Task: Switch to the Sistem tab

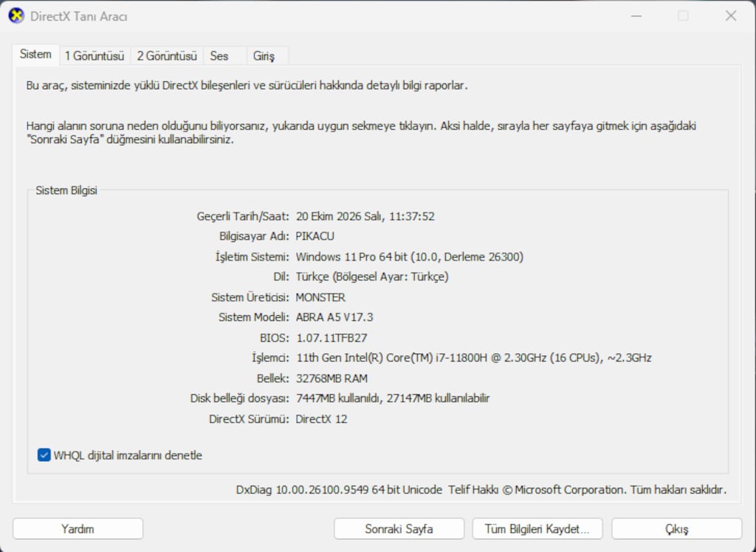Action: 35,55
